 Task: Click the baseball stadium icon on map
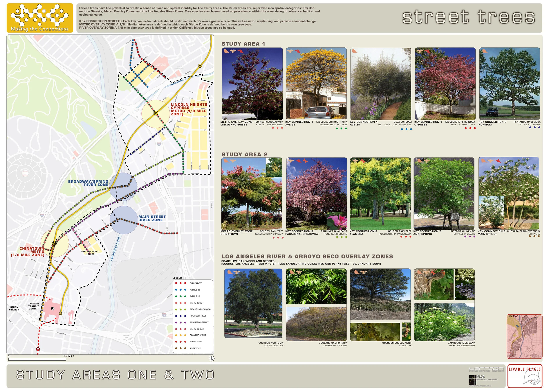[x=25, y=173]
